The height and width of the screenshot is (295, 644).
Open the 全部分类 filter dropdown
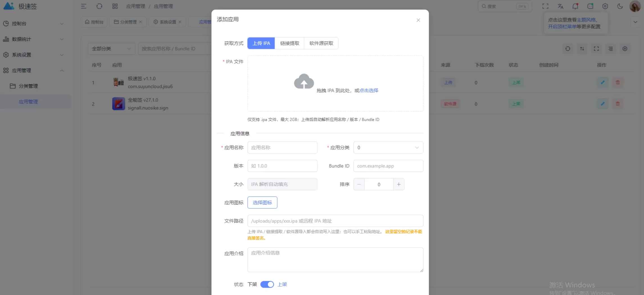click(111, 49)
